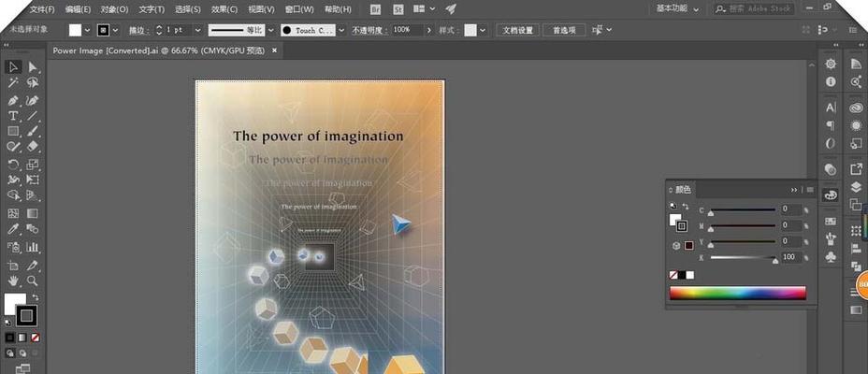
Task: Open brush definition Touch C... dropdown
Action: [x=341, y=30]
